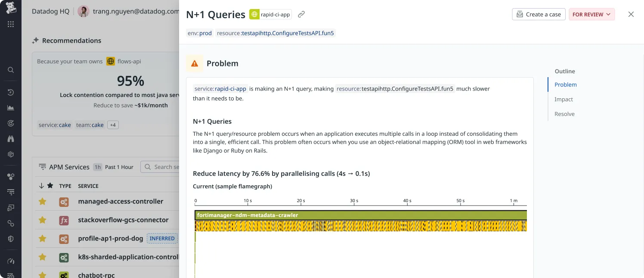644x278 pixels.
Task: Toggle favorite star for managed-access-controller
Action: click(42, 201)
